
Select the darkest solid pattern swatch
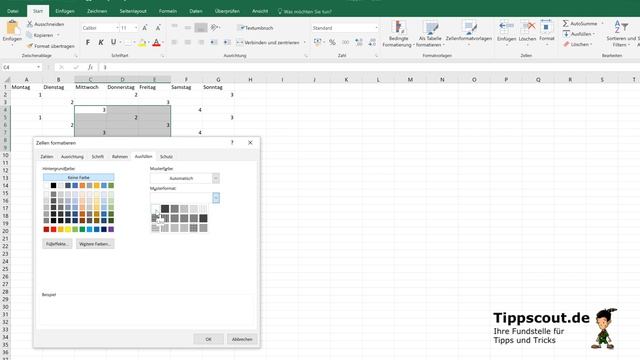point(165,209)
